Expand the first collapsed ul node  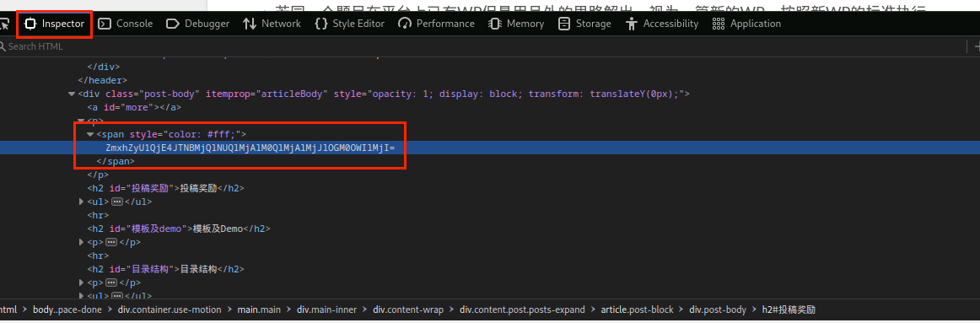coord(81,202)
